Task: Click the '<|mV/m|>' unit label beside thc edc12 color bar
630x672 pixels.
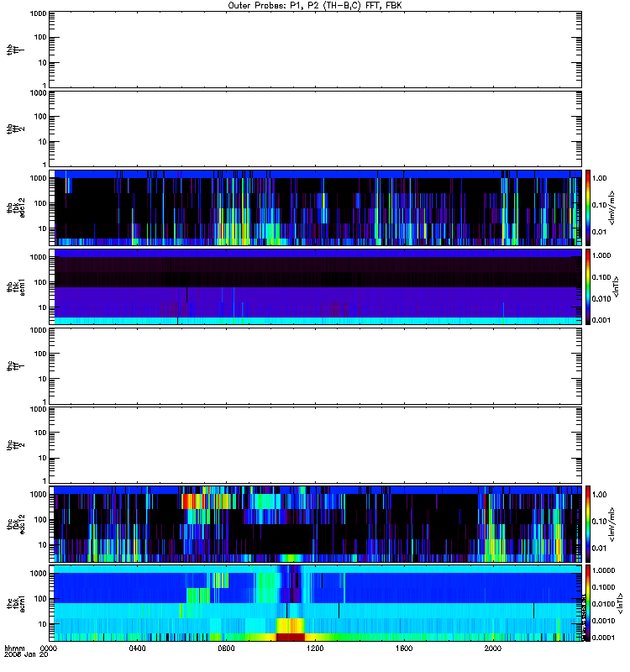Action: [612, 524]
